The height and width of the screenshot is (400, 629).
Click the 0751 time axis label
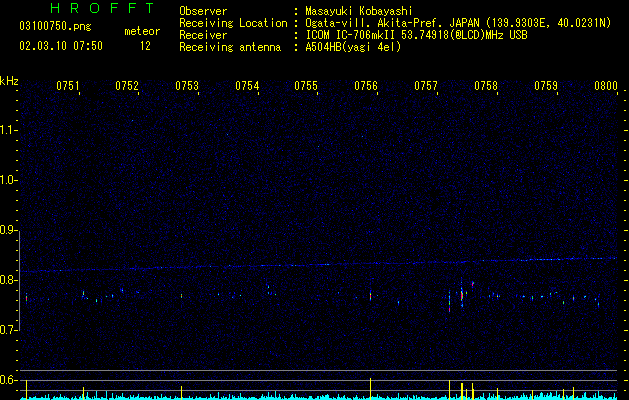coord(67,86)
